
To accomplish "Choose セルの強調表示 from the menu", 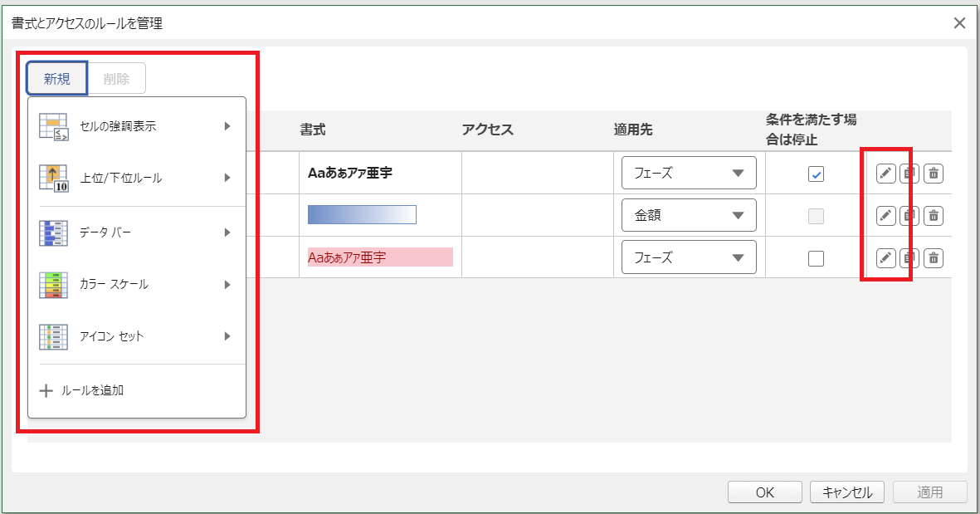I will (137, 126).
